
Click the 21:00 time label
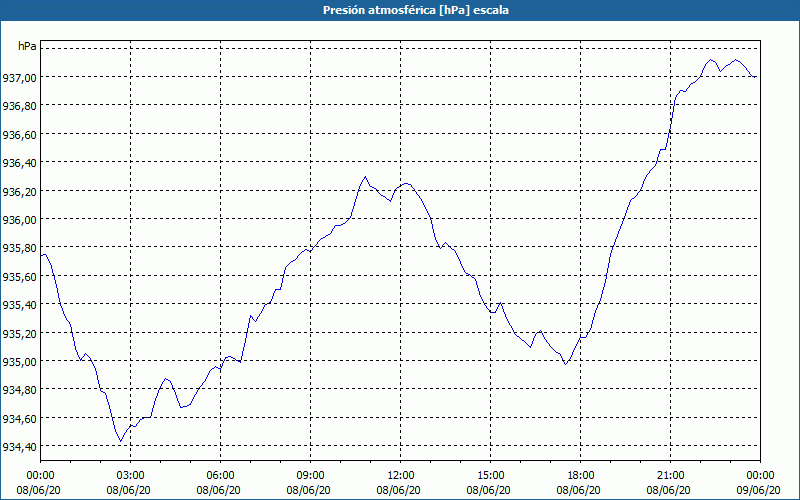[x=670, y=476]
